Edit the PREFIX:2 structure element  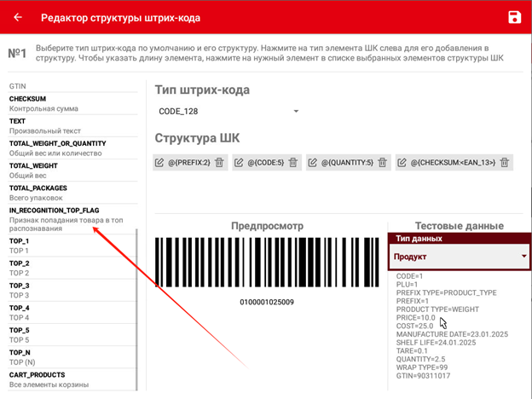[x=159, y=163]
